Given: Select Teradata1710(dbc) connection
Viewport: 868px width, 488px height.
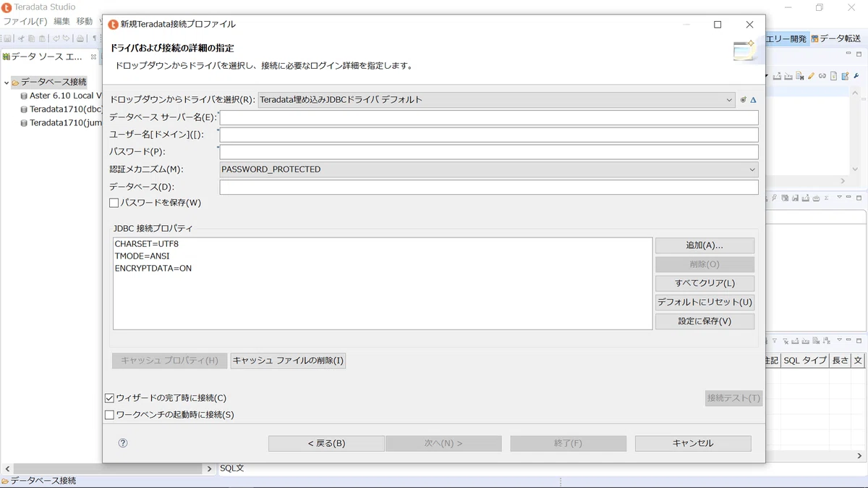Looking at the screenshot, I should [61, 109].
